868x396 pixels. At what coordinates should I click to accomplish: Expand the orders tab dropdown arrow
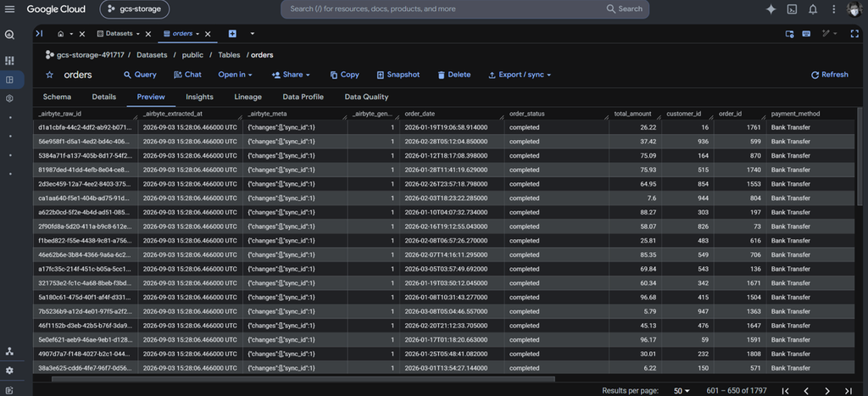pos(197,34)
